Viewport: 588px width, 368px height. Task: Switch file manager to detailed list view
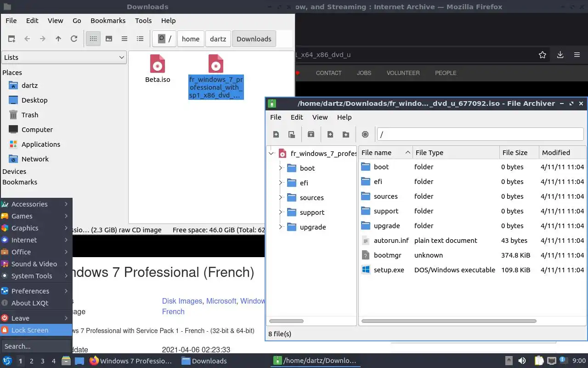(x=140, y=39)
